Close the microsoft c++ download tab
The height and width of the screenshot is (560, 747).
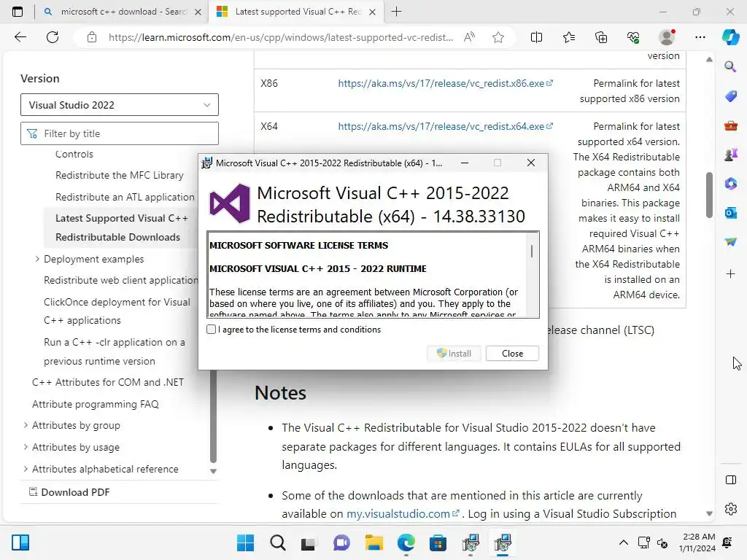tap(198, 12)
